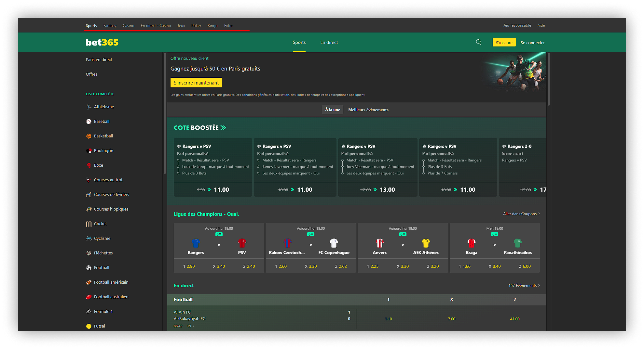Viewport: 644px width, 349px height.
Task: Click the Aller dans Coupons link
Action: [x=521, y=213]
